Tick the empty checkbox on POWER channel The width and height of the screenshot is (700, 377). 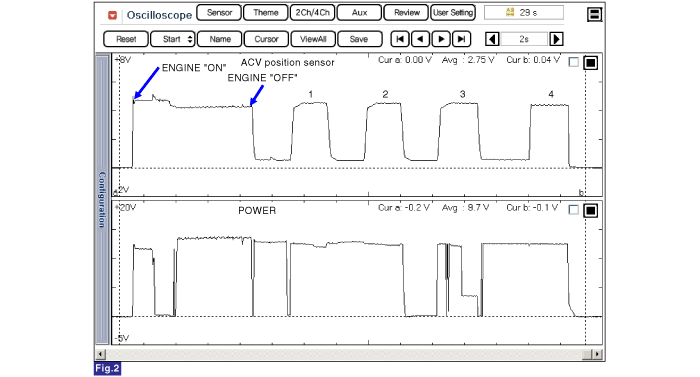coord(574,209)
